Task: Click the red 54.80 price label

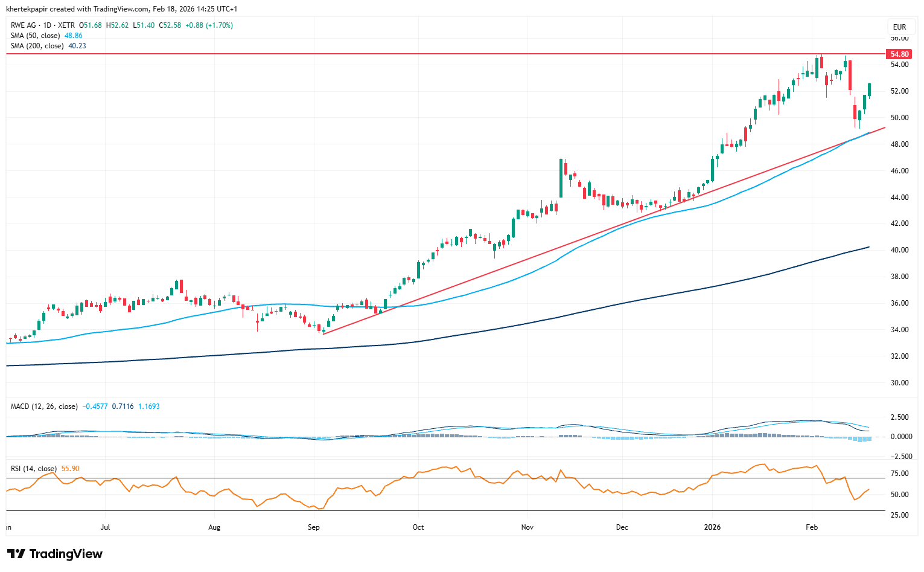Action: pyautogui.click(x=899, y=54)
